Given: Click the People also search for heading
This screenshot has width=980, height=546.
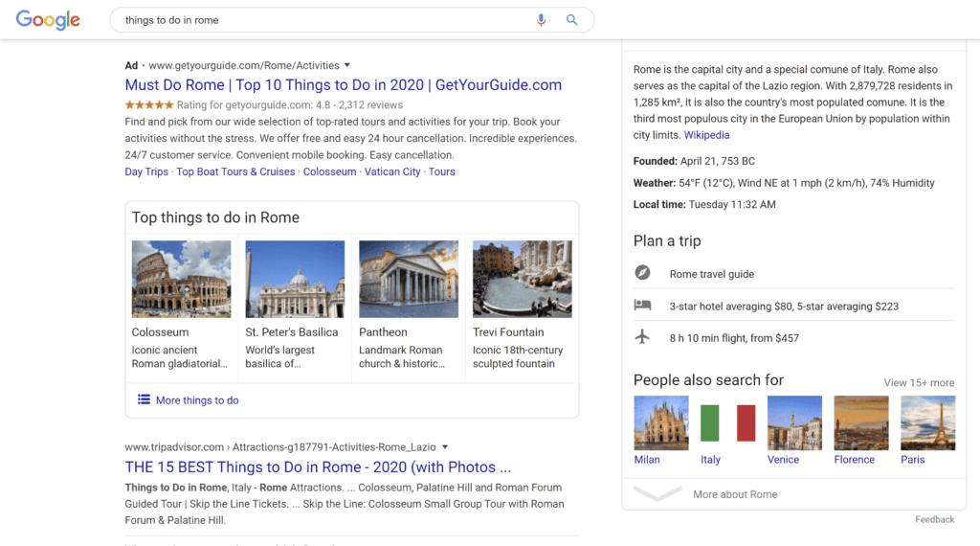Looking at the screenshot, I should click(x=708, y=380).
